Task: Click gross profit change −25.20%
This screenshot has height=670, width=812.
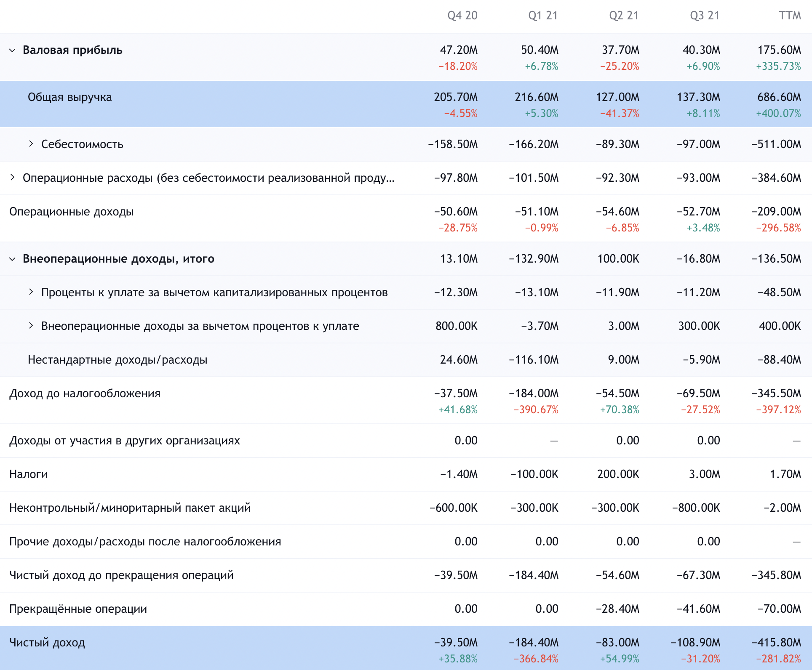Action: tap(620, 66)
